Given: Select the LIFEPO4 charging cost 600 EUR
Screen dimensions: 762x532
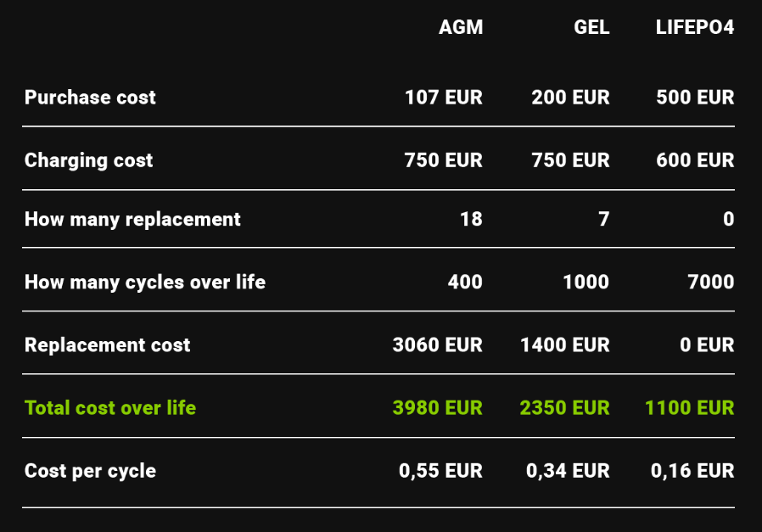Looking at the screenshot, I should click(695, 160).
